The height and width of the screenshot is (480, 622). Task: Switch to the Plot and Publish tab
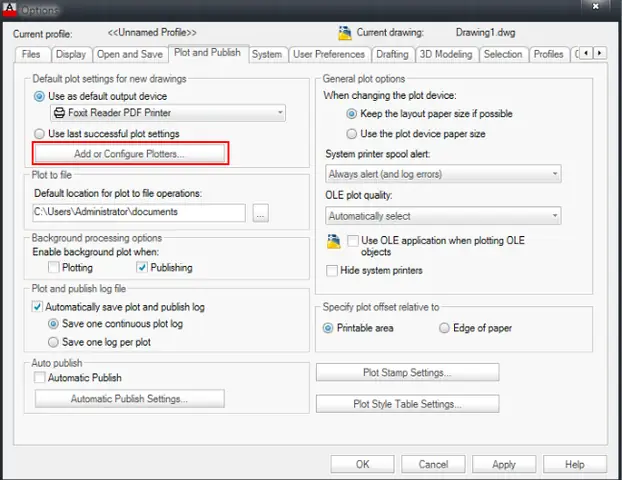pos(208,53)
